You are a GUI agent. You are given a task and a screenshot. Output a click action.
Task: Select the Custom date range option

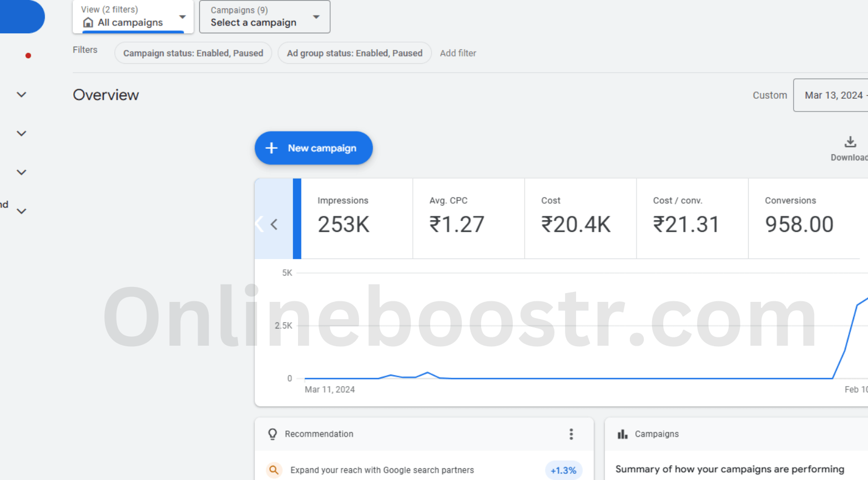770,95
